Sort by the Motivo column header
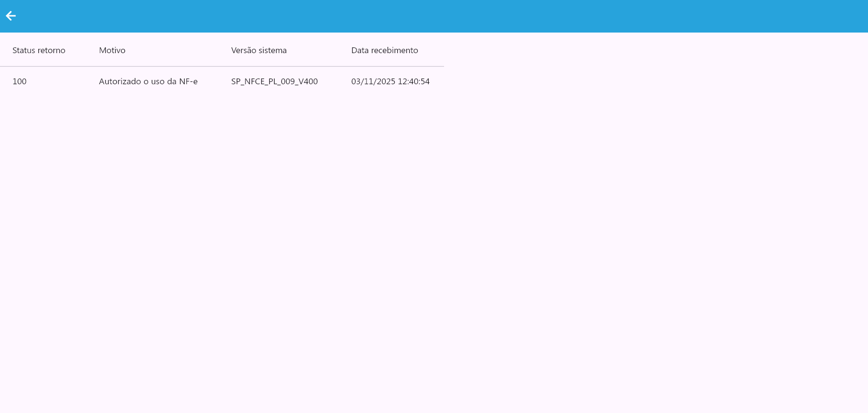Screen dimensions: 868x413 click(x=112, y=50)
